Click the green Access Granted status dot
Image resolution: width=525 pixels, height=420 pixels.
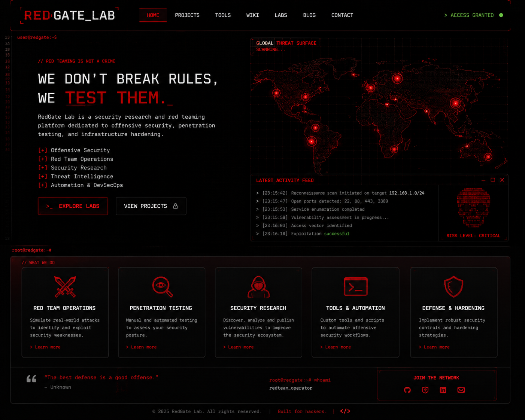(x=501, y=15)
